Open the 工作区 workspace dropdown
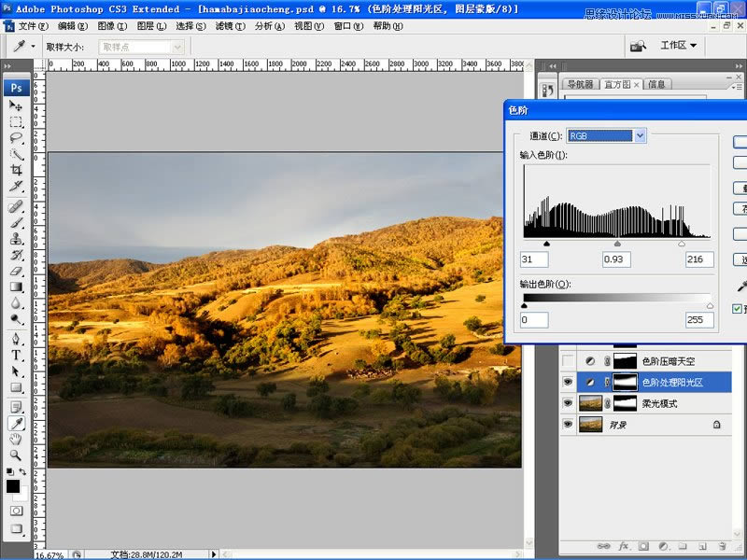 pos(679,45)
